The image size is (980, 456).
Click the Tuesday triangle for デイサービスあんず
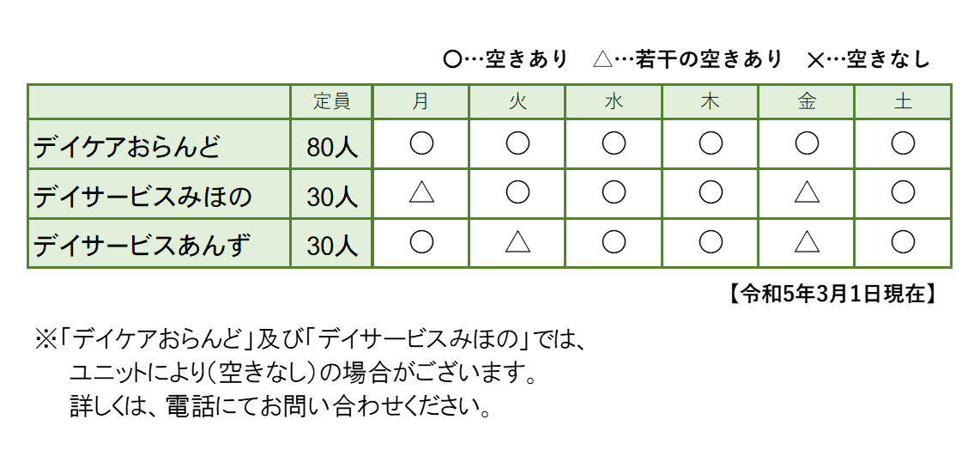[x=517, y=243]
